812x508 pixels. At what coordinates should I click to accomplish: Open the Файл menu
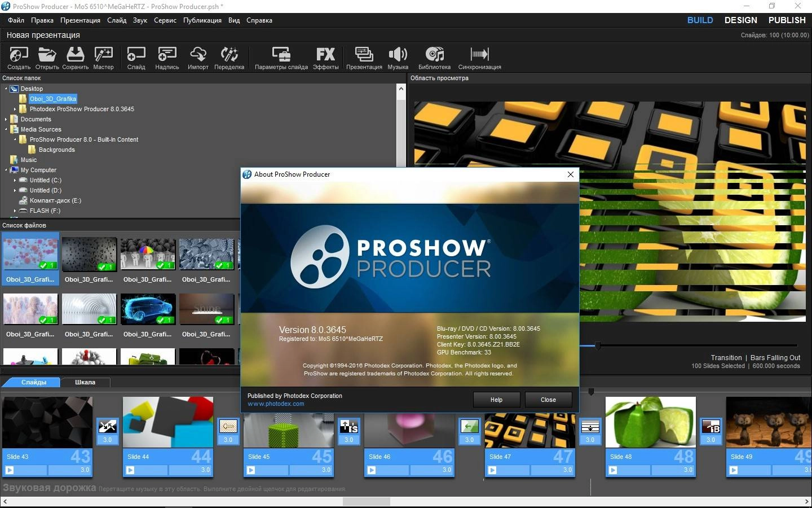point(16,20)
